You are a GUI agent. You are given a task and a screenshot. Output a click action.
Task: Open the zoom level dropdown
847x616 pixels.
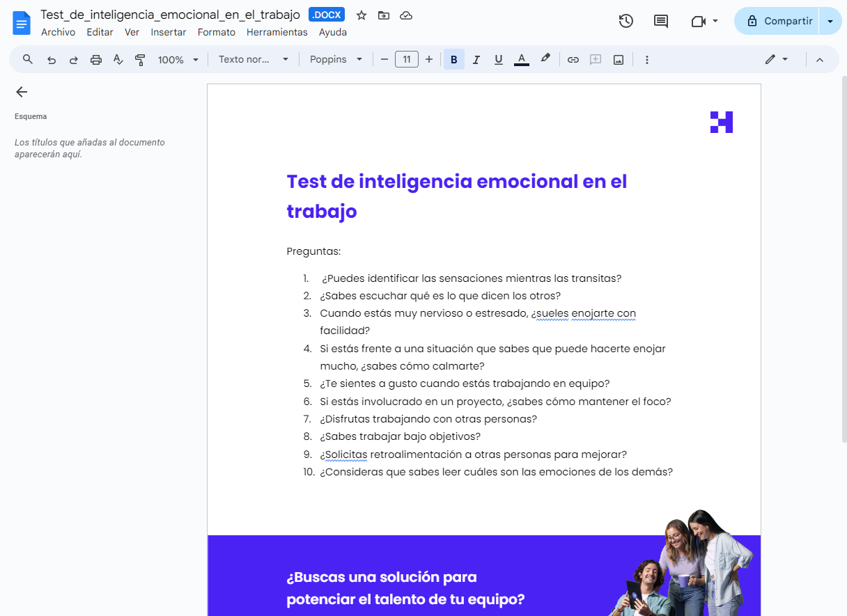coord(177,59)
